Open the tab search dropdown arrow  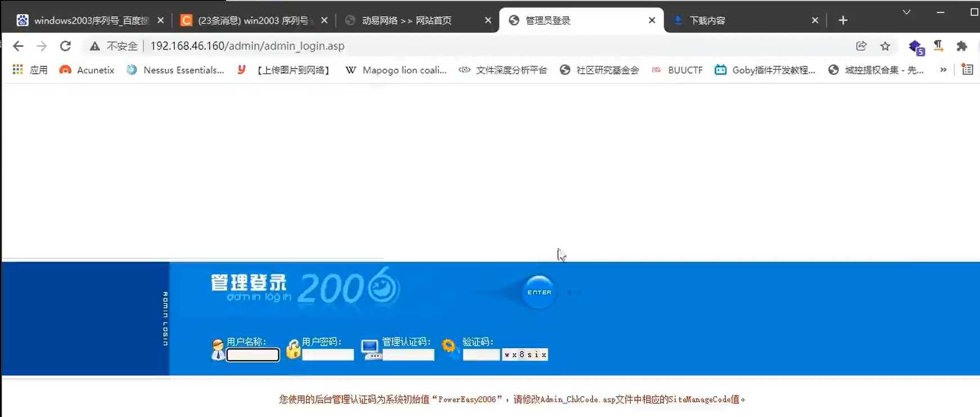(x=906, y=12)
